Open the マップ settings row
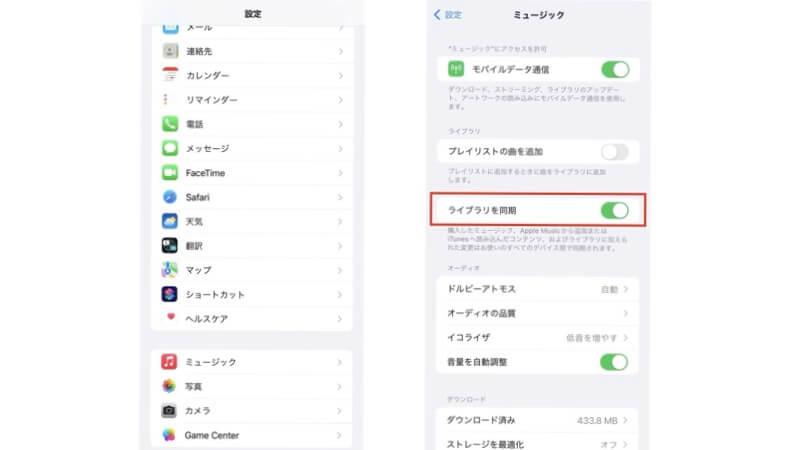The width and height of the screenshot is (800, 450). pyautogui.click(x=252, y=270)
